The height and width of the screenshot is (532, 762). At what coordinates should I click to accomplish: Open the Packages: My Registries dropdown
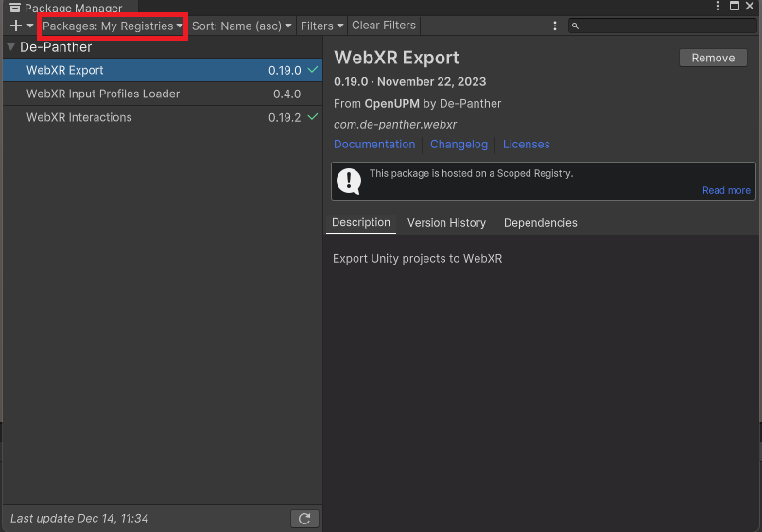pos(113,26)
